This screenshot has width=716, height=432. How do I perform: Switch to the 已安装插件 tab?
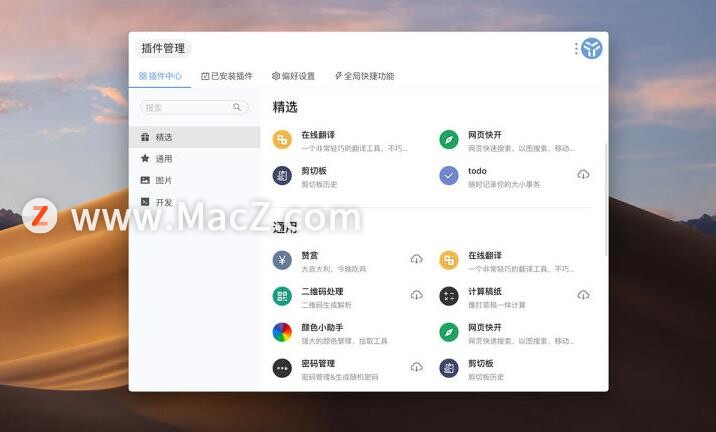226,76
